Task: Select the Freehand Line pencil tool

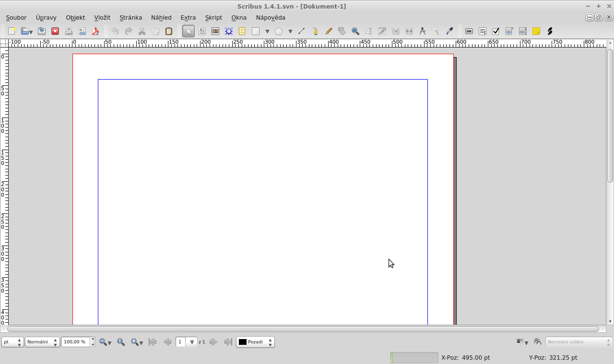Action: pyautogui.click(x=329, y=31)
